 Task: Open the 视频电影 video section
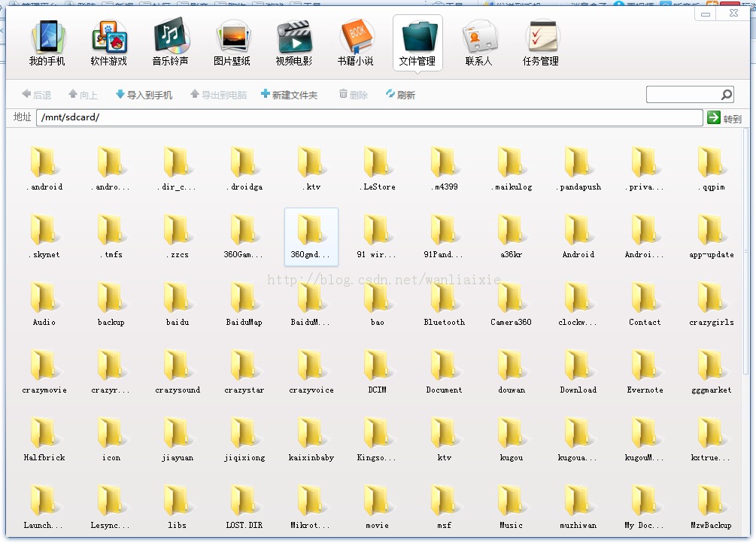coord(293,44)
